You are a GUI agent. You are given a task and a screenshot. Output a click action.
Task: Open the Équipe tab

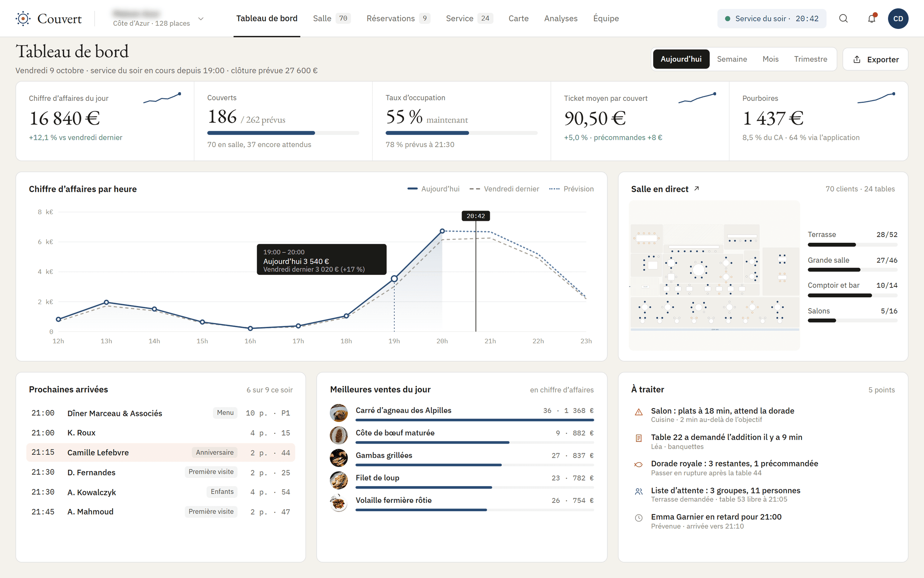pyautogui.click(x=606, y=18)
